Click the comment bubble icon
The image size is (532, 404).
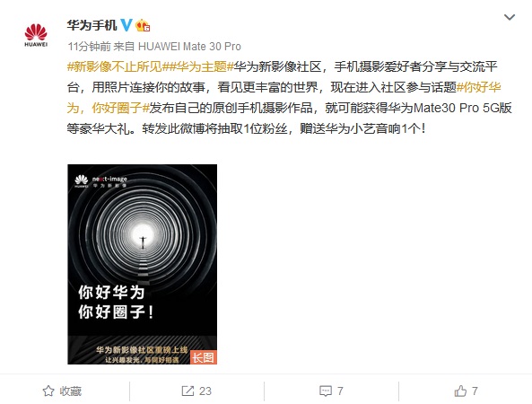(x=326, y=391)
